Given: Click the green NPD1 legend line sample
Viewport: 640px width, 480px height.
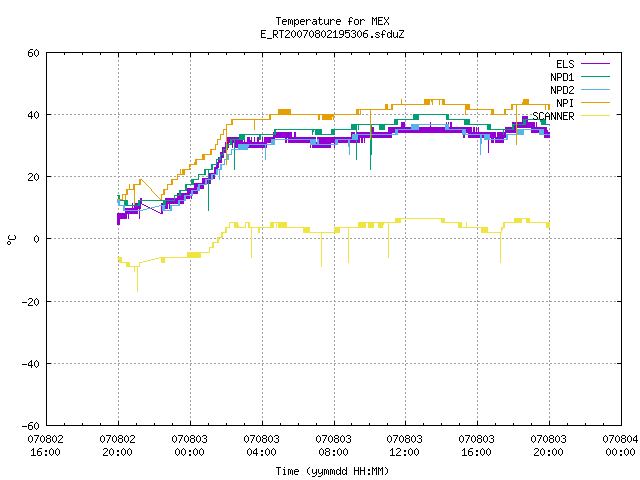Looking at the screenshot, I should (595, 77).
